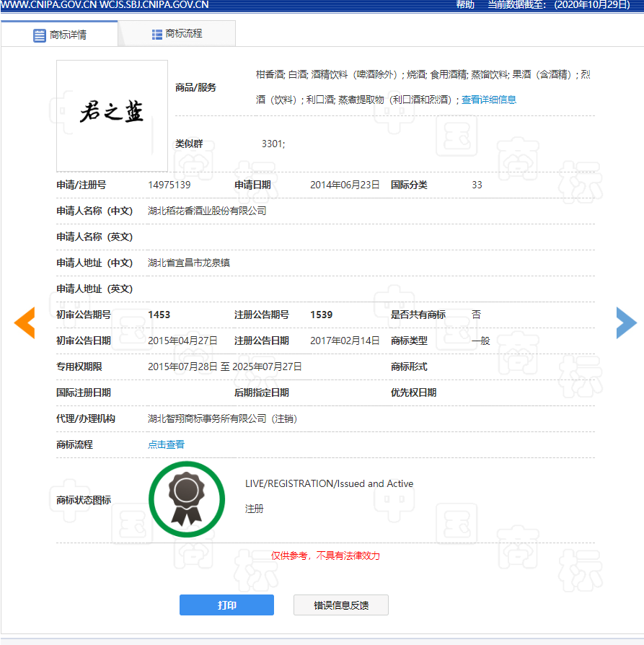This screenshot has width=644, height=645.
Task: Go to previous trademark with orange arrow
Action: [25, 322]
